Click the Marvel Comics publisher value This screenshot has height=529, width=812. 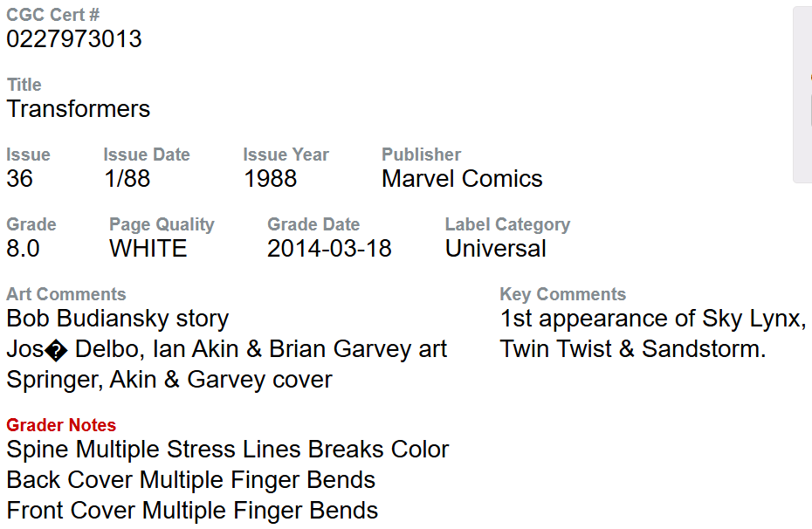click(x=462, y=179)
